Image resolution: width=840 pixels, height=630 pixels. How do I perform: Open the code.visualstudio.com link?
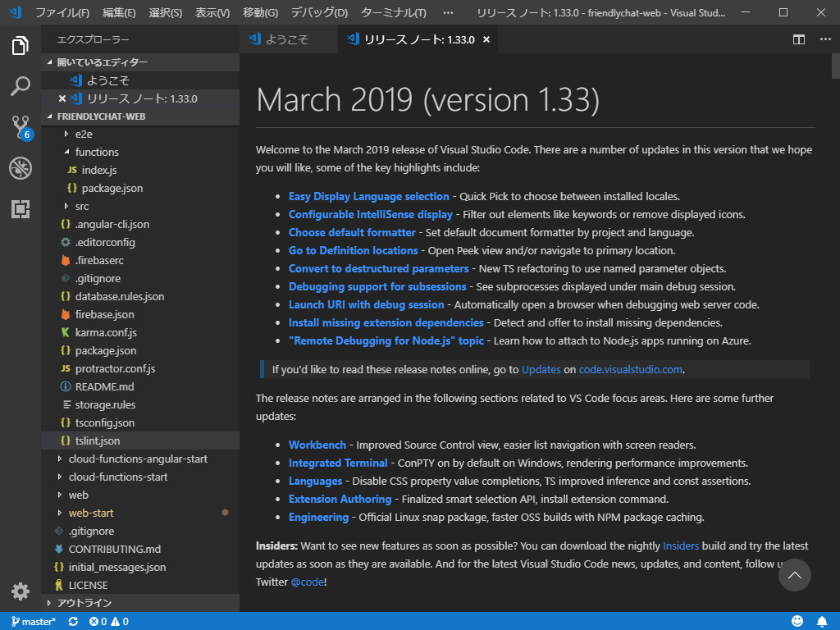[631, 370]
